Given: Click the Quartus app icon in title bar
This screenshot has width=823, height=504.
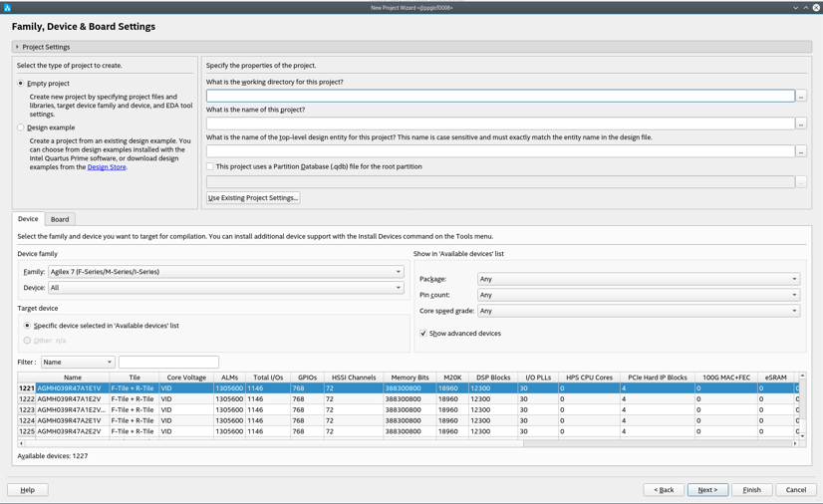Looking at the screenshot, I should pos(7,7).
